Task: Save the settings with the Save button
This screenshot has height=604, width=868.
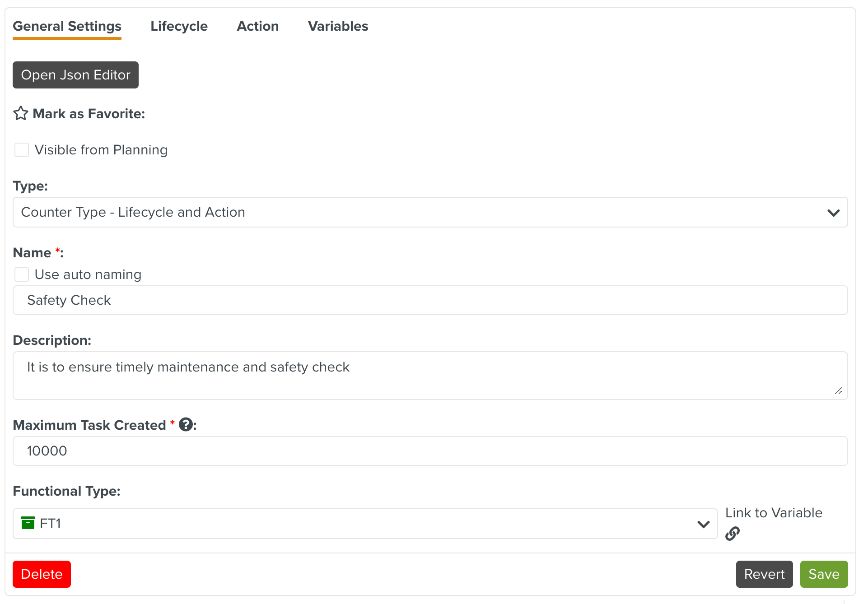Action: tap(824, 574)
